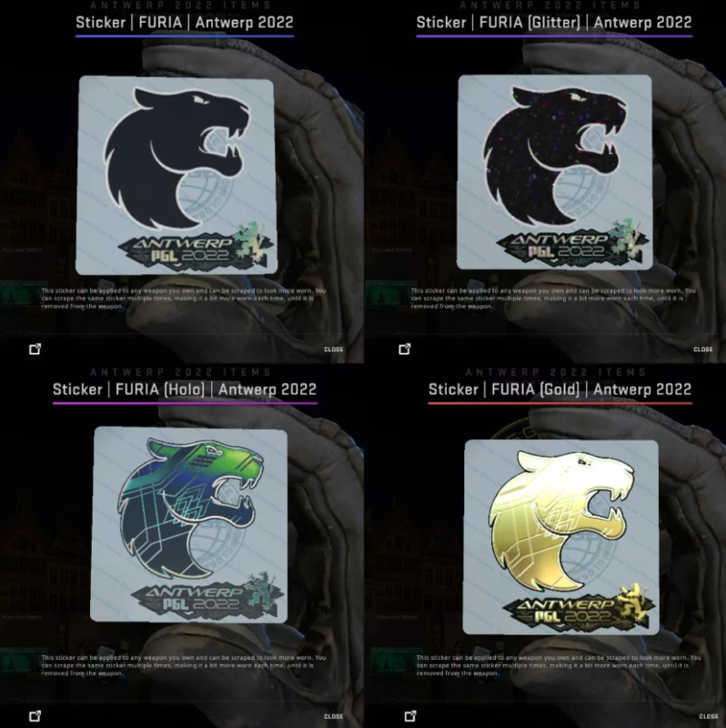Click the Antwerp 2022 Items header above Gold
This screenshot has height=728, width=726.
tap(555, 372)
